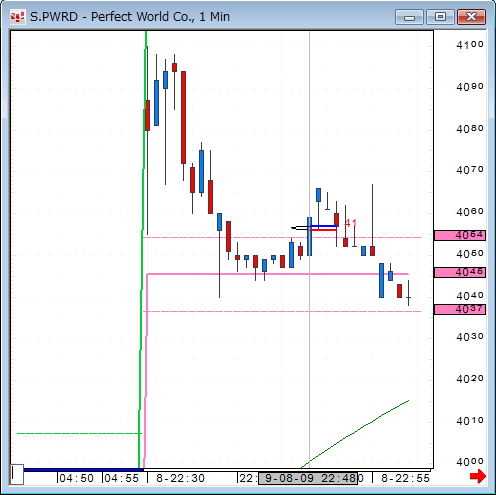
Task: Click the small box at time axis left
Action: coord(17,474)
